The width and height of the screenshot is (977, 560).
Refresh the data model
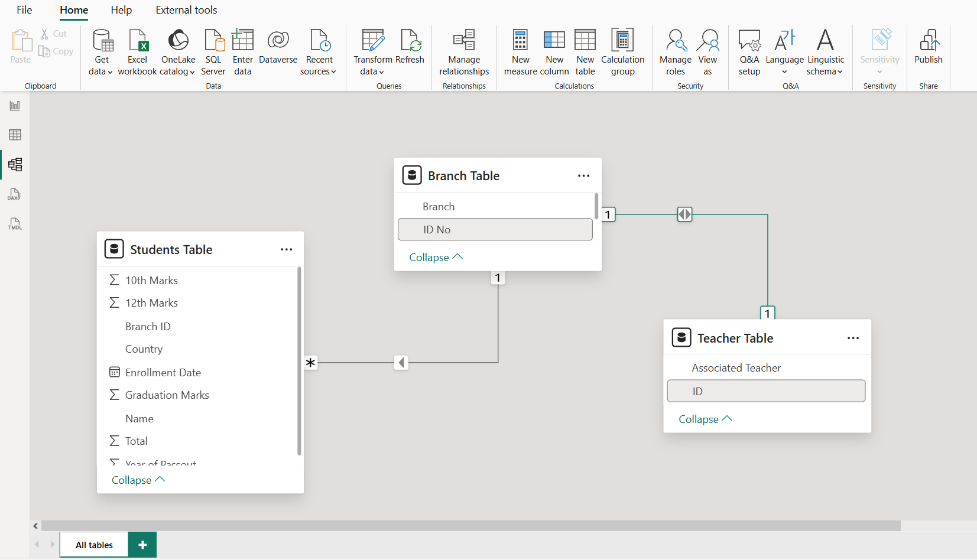[x=410, y=50]
